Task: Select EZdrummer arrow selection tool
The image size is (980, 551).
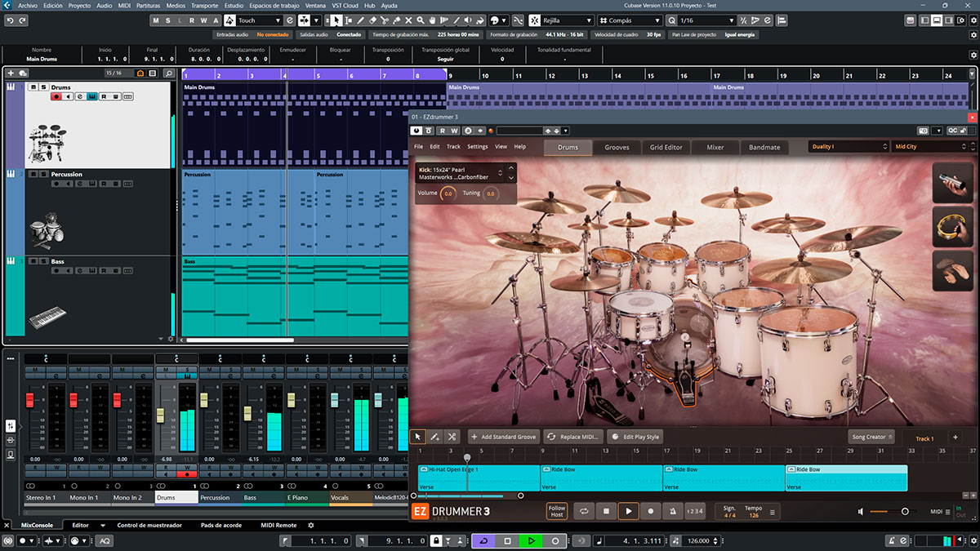Action: pos(418,437)
